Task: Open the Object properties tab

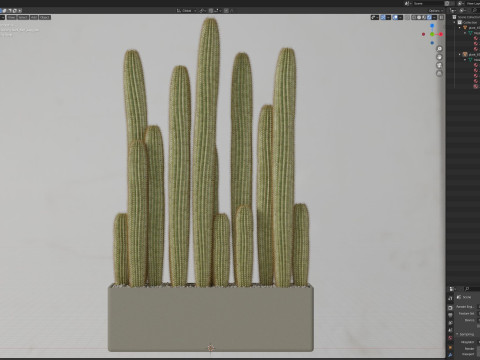Action: click(x=450, y=347)
